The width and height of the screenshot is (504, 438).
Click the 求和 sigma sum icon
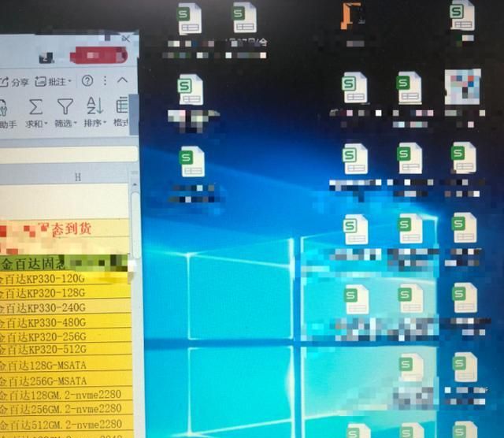coord(35,107)
